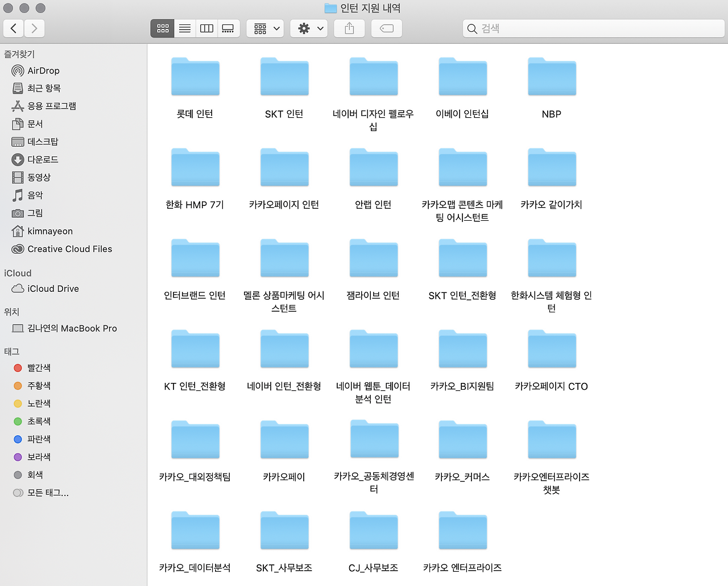The height and width of the screenshot is (586, 728).
Task: Go back with the left chevron button
Action: click(x=14, y=28)
